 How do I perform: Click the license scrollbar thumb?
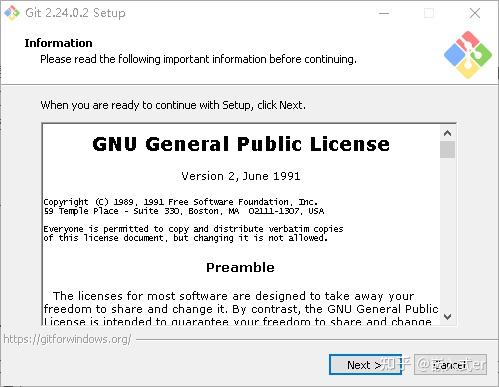click(x=447, y=149)
